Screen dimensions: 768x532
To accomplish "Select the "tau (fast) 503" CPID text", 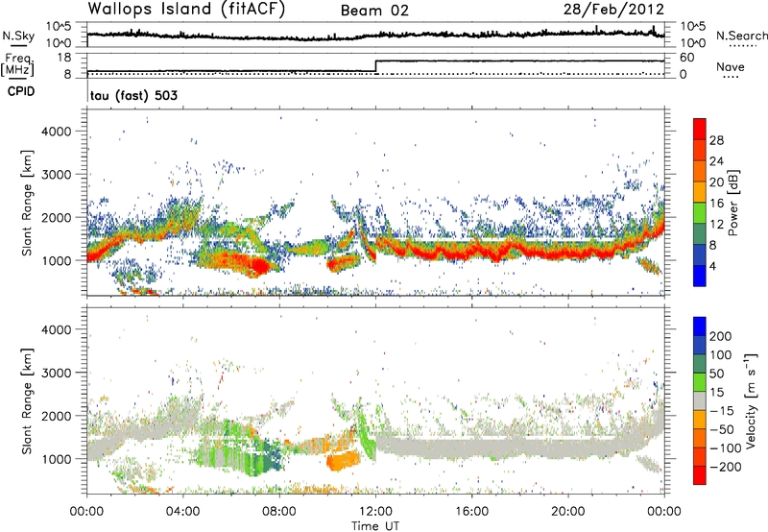I will [x=133, y=95].
